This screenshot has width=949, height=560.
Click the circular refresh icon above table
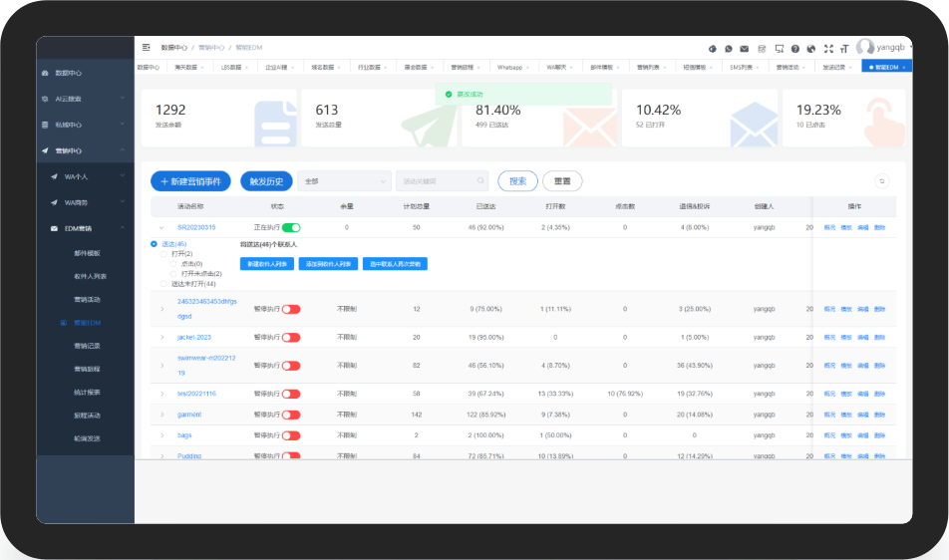point(882,180)
